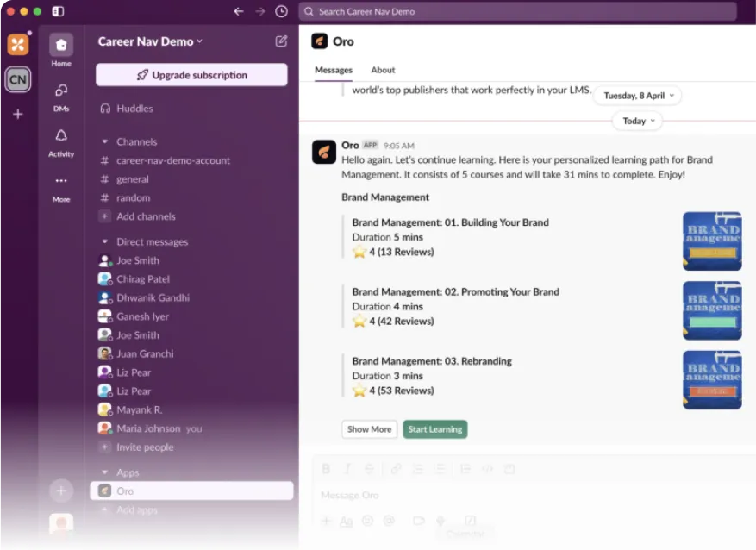756x550 pixels.
Task: Open history clock icon
Action: pos(281,11)
